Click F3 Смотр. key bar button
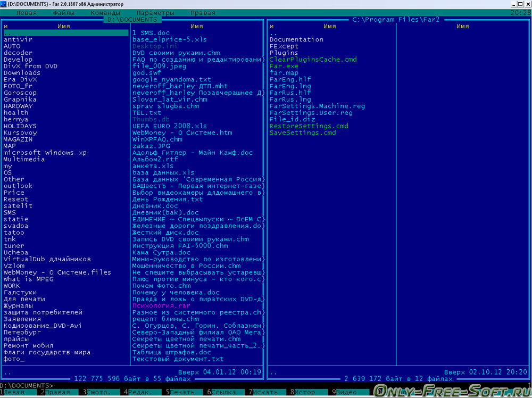 [102, 392]
